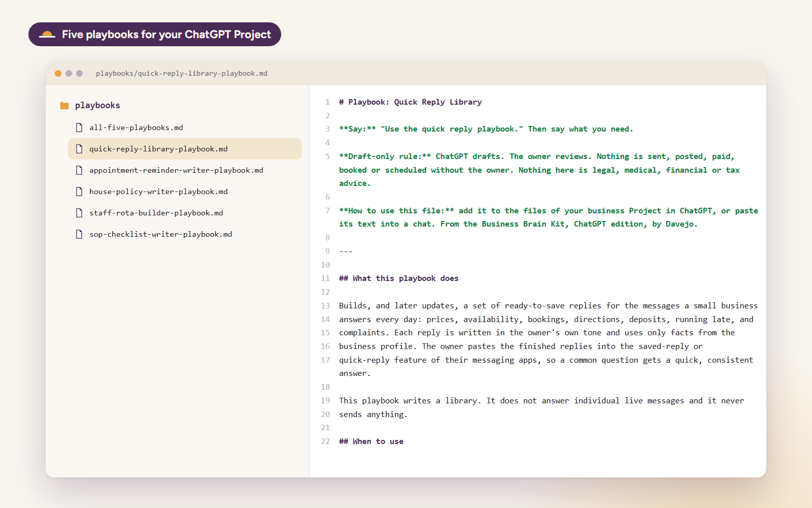812x508 pixels.
Task: Click the playbooks folder icon
Action: 64,106
